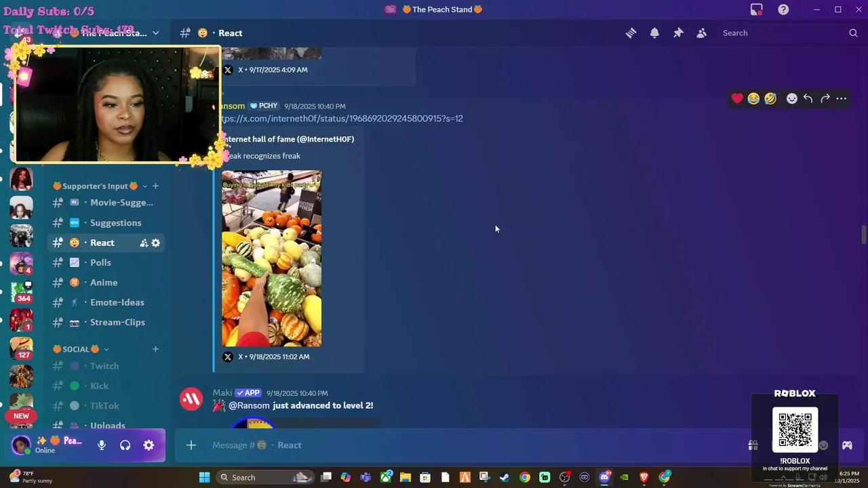
Task: Add channel to SOCIAL category
Action: [155, 349]
